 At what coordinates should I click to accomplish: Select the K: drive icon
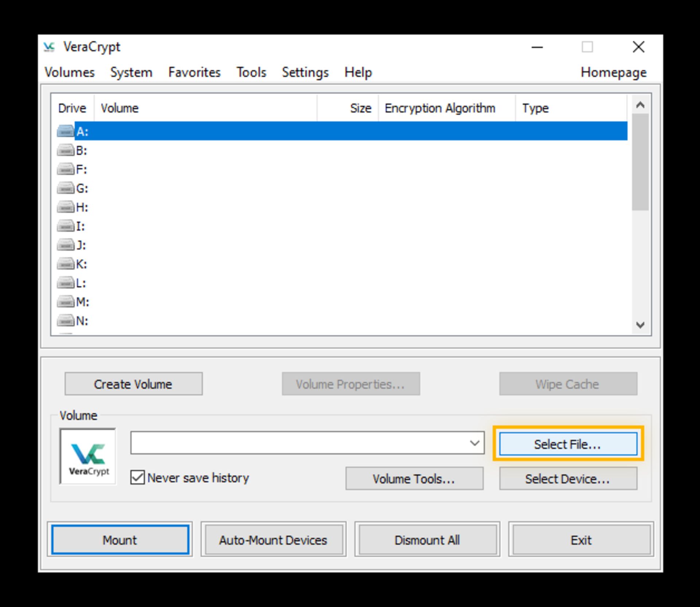click(x=66, y=264)
